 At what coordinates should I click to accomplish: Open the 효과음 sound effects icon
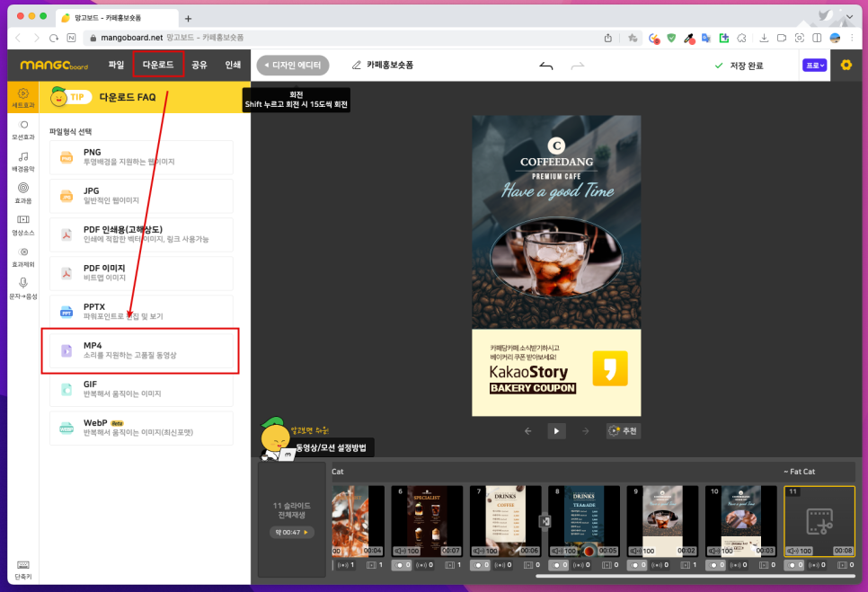click(x=23, y=193)
